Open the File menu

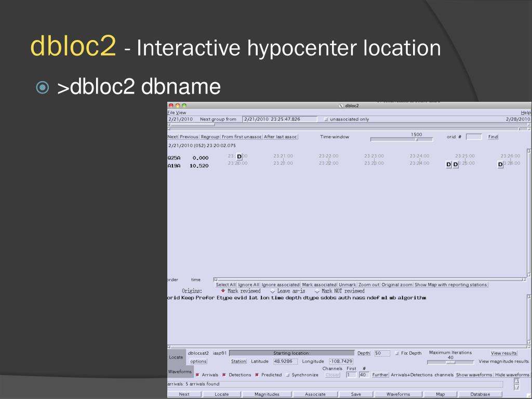tap(171, 113)
